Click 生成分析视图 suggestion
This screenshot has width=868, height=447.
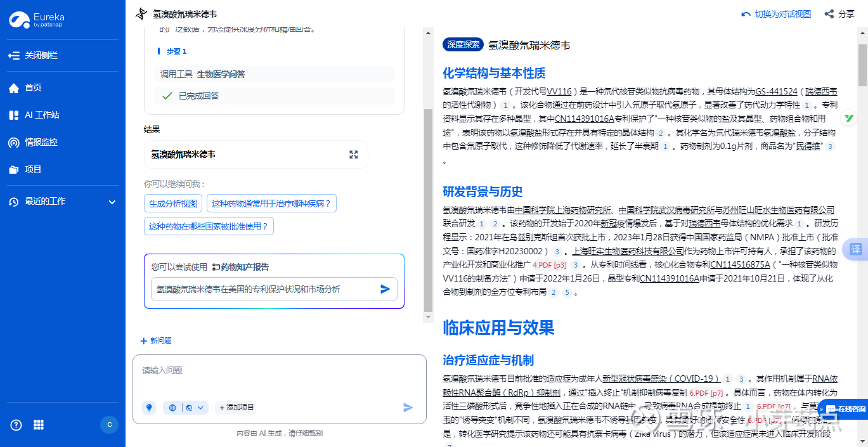tap(173, 204)
